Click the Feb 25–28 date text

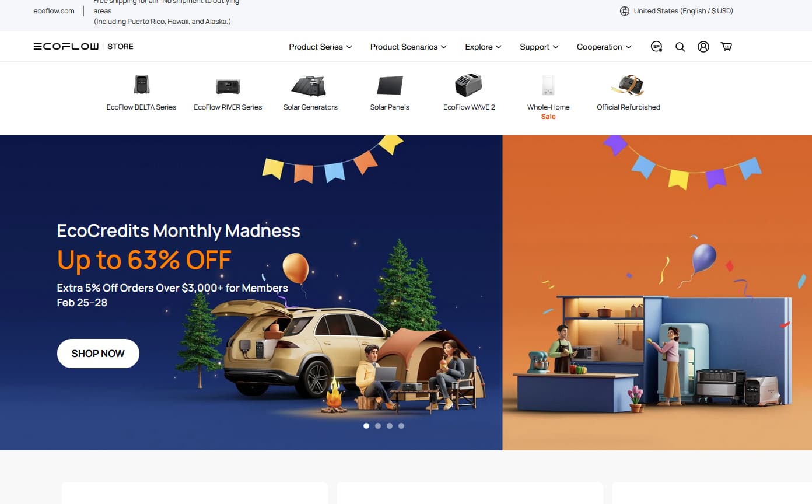pyautogui.click(x=82, y=303)
